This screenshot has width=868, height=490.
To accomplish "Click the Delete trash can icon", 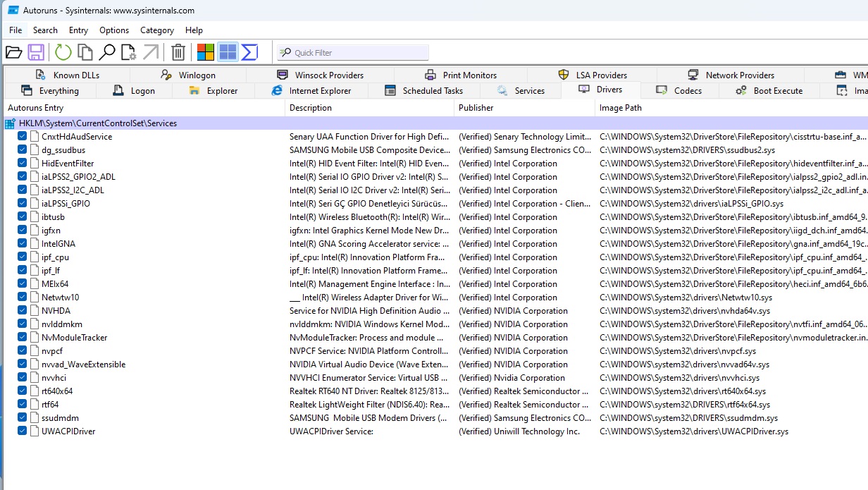I will (179, 52).
